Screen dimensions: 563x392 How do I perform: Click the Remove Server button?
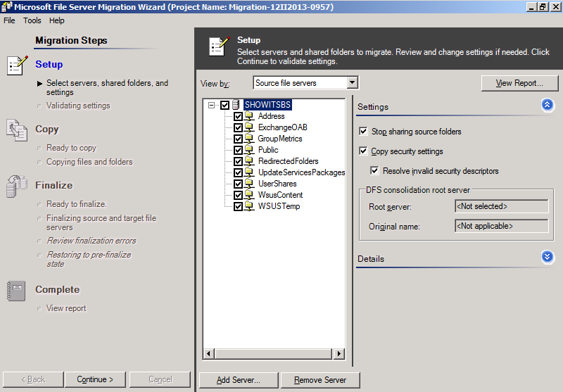(x=320, y=380)
